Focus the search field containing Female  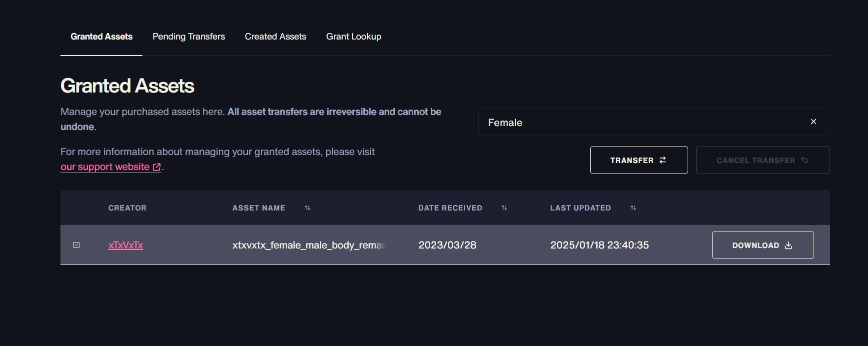tap(640, 122)
